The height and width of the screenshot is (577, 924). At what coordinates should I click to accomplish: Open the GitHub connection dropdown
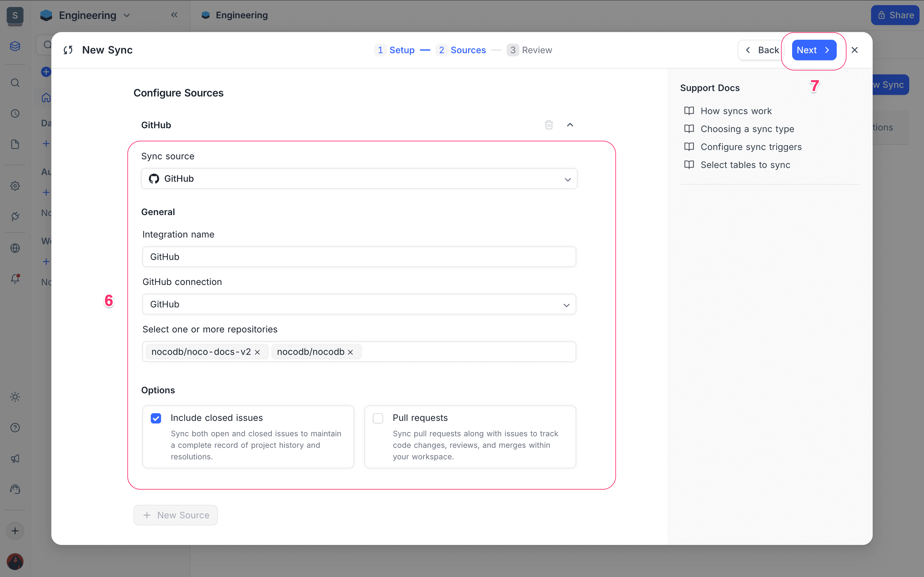pos(359,304)
